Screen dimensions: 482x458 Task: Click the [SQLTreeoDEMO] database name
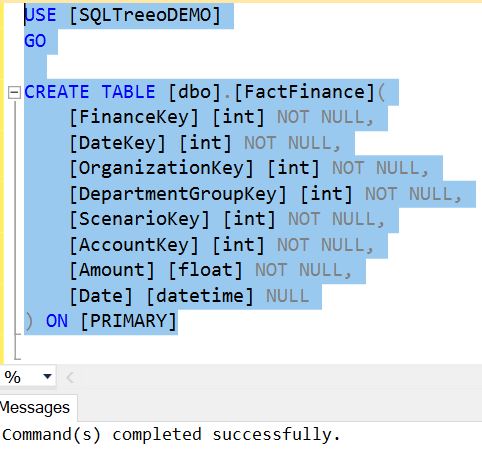145,16
